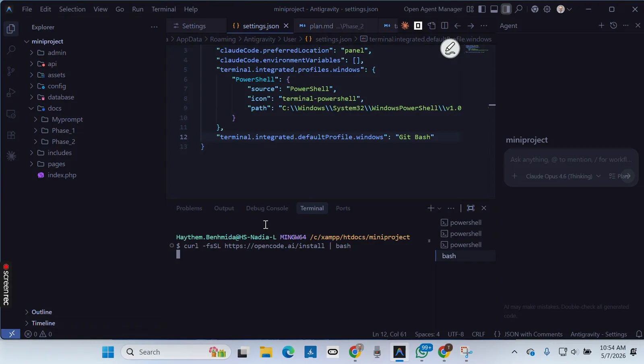Open the Terminal menu
This screenshot has width=644, height=364.
tap(163, 9)
